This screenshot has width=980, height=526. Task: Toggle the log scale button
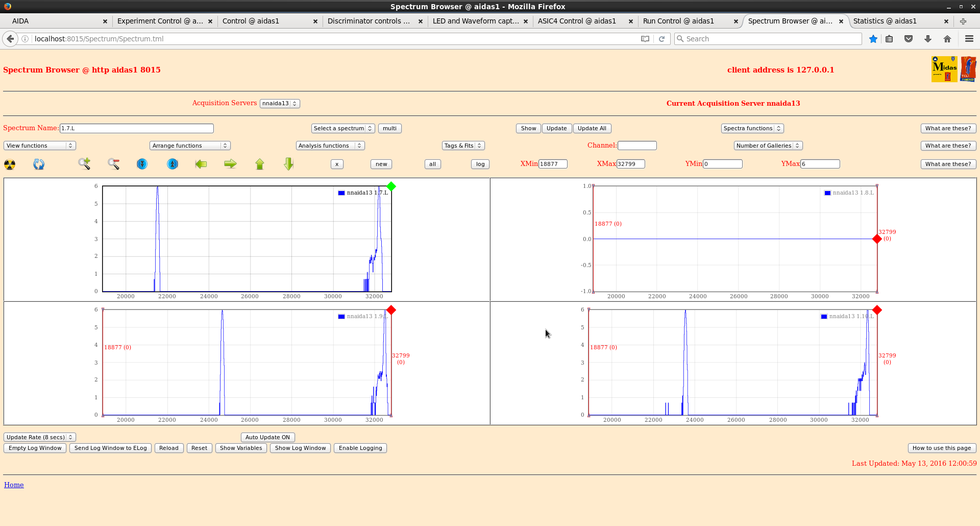(x=480, y=164)
